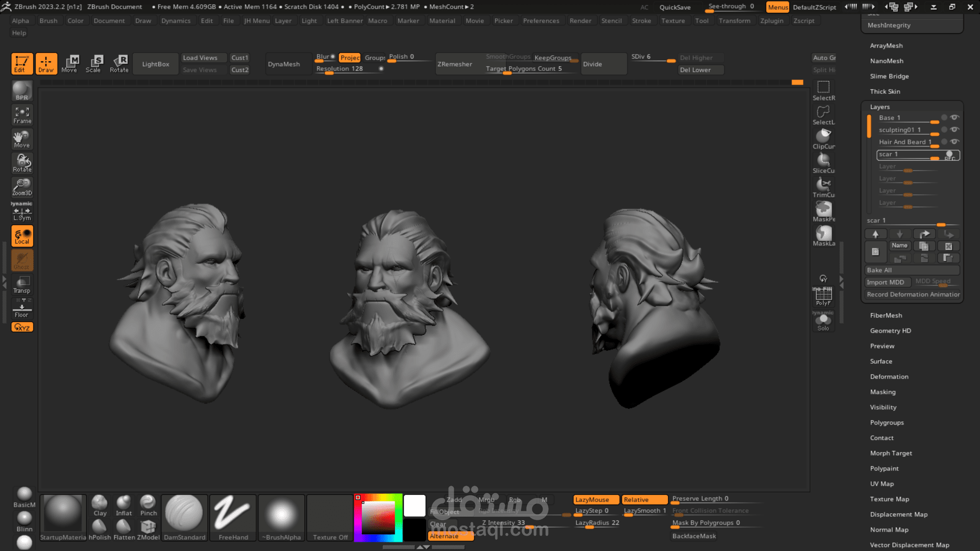This screenshot has width=980, height=551.
Task: Toggle visibility of Hair And Beard layer
Action: point(954,142)
